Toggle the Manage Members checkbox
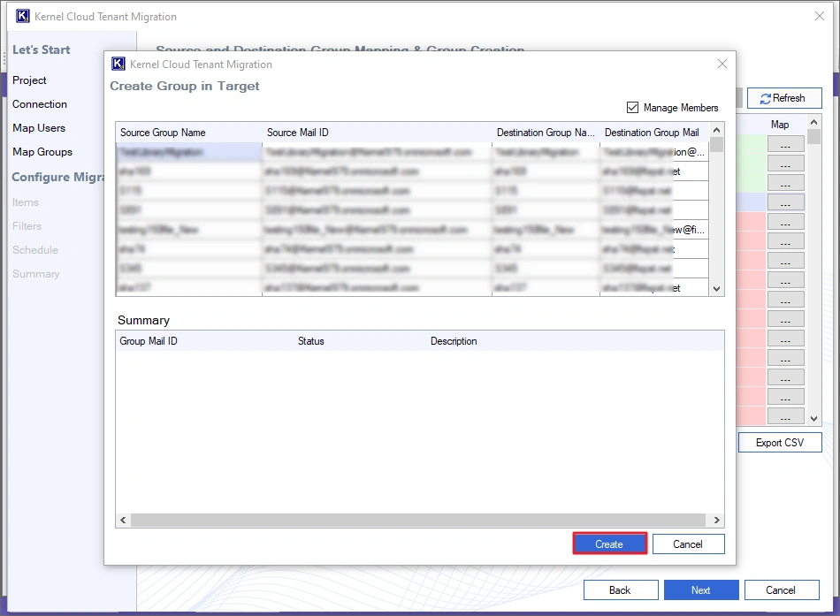 pyautogui.click(x=632, y=108)
